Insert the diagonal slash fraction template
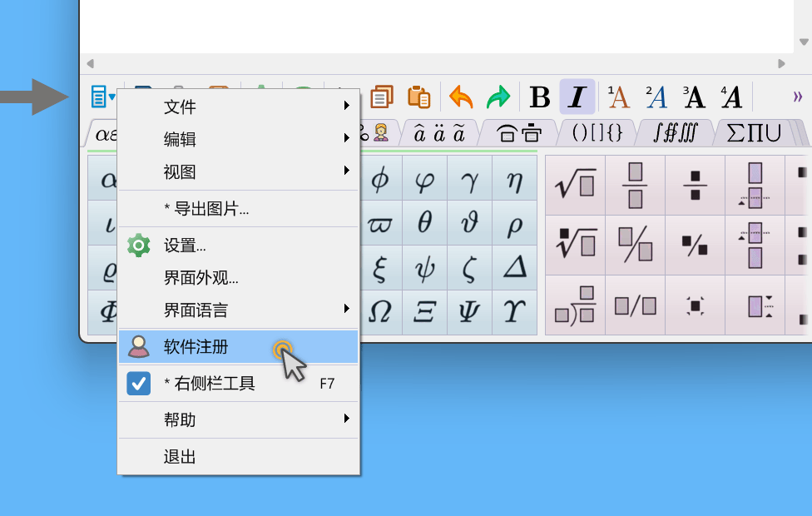The height and width of the screenshot is (516, 812). (635, 245)
